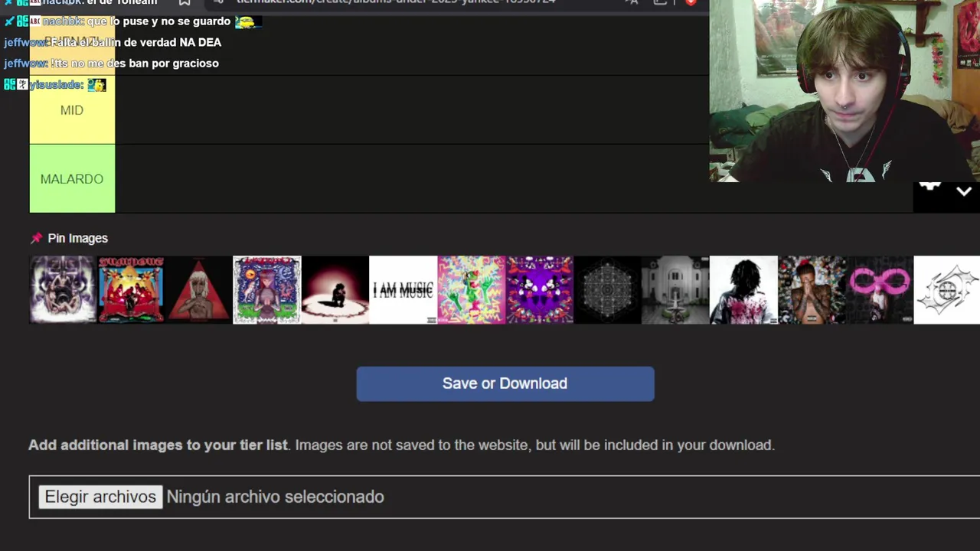The height and width of the screenshot is (551, 980).
Task: Click the 'Add additional images to your tier list' text
Action: [x=158, y=445]
